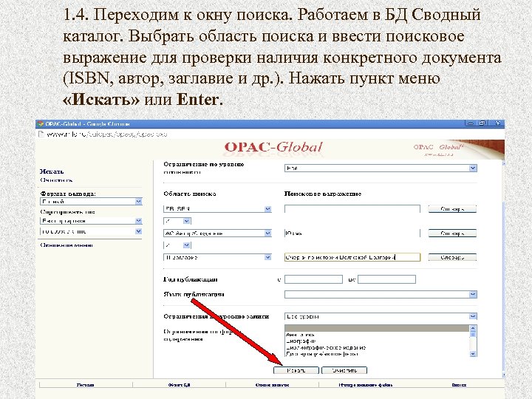The image size is (532, 399).
Task: Open «Словарь» for the author row
Action: coord(452,233)
